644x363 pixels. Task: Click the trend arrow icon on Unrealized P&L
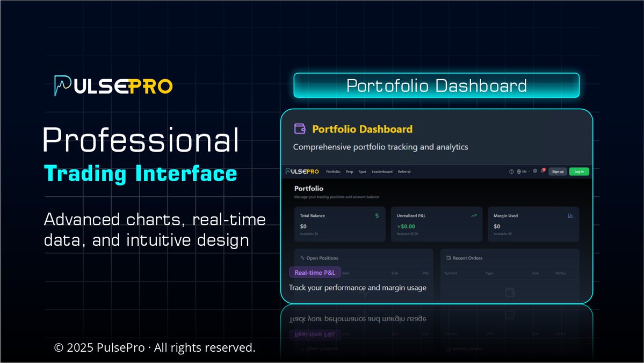pos(474,216)
